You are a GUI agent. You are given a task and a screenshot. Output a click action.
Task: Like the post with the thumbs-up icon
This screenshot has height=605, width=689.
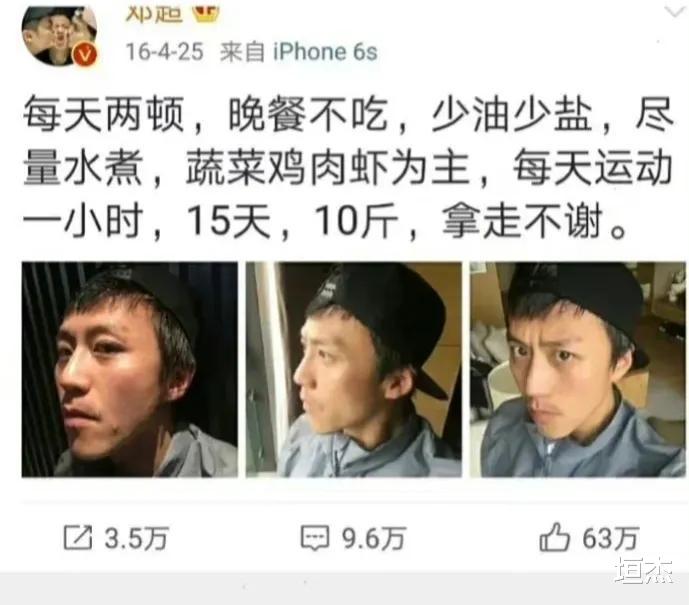coord(555,536)
